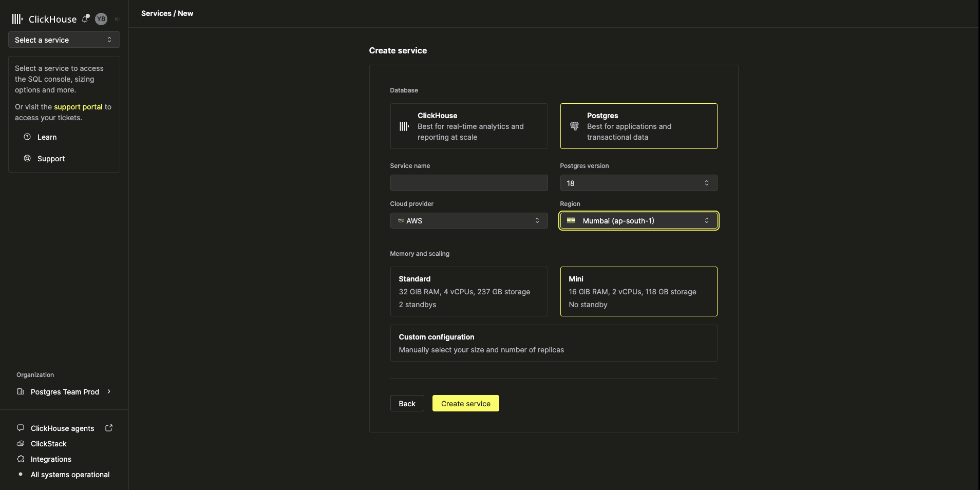The height and width of the screenshot is (490, 980).
Task: Open ClickHouse agents
Action: [x=62, y=428]
